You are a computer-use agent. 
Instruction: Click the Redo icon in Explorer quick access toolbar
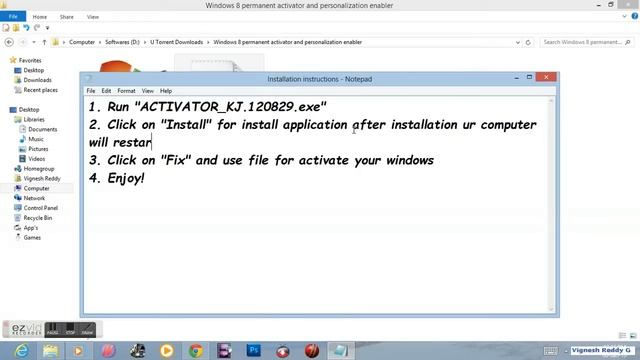point(37,28)
